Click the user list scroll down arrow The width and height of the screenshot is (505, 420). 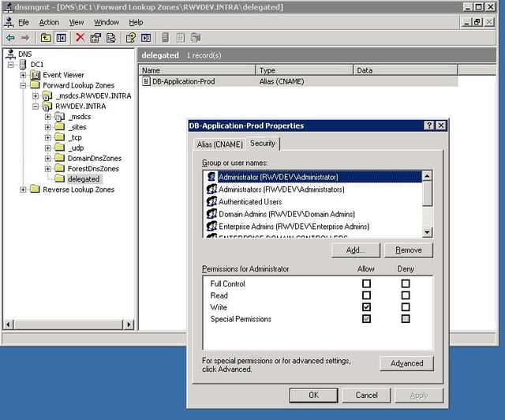(427, 232)
